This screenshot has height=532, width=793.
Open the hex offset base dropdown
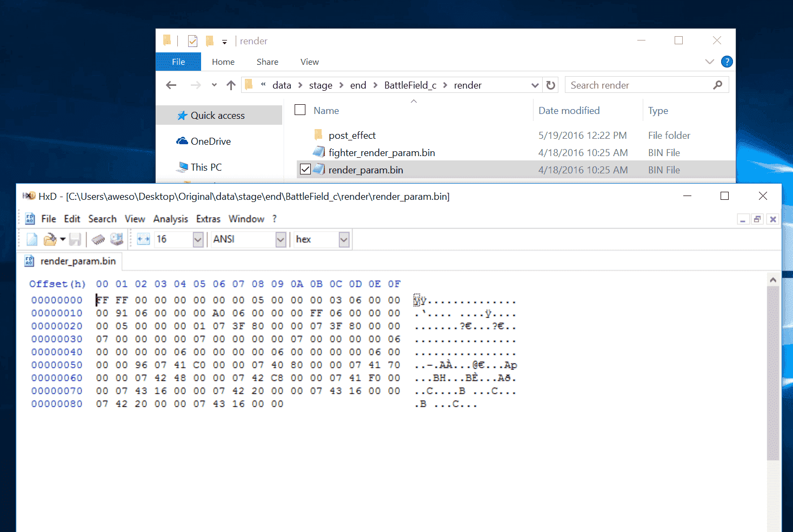344,239
